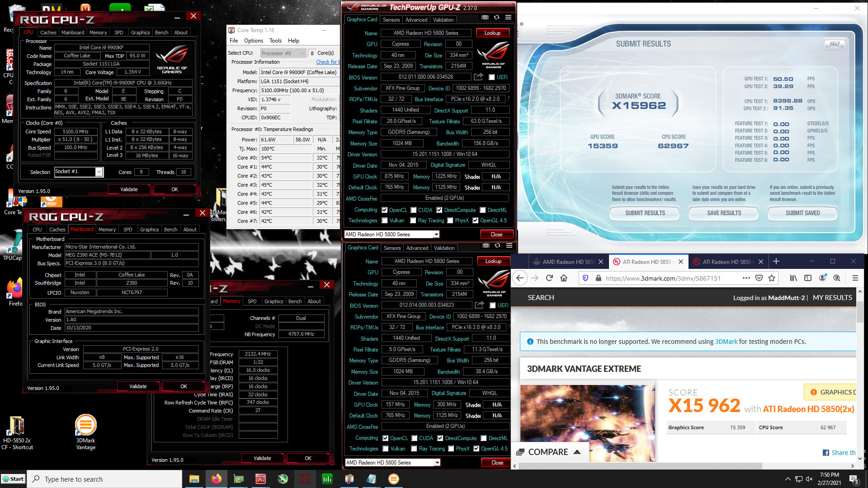Toggle UEFI checkbox in the top GPU-Z window
Screen dimensions: 868x488
pos(492,77)
